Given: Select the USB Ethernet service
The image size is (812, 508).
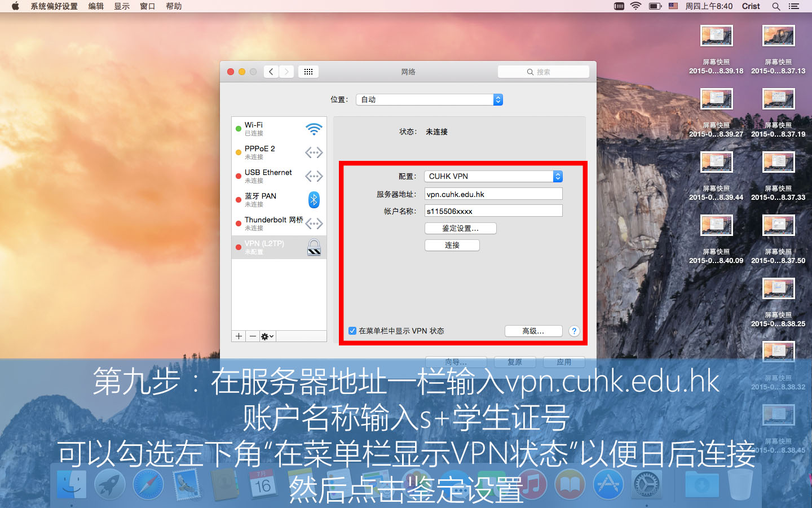Looking at the screenshot, I should tap(279, 176).
